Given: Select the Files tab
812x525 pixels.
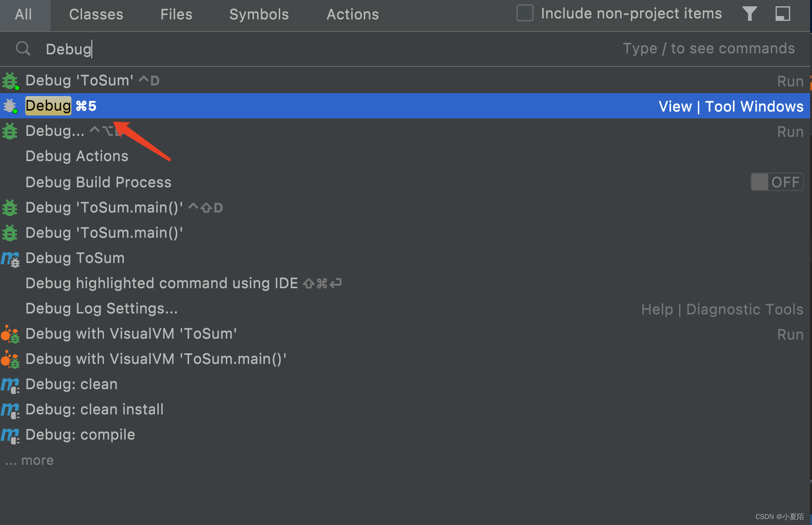Looking at the screenshot, I should (176, 15).
